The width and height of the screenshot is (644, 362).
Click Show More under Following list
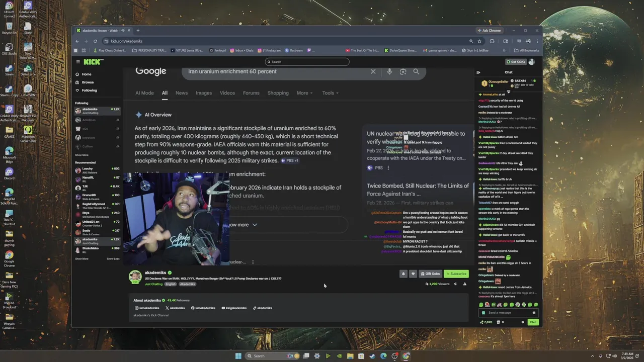click(x=82, y=155)
